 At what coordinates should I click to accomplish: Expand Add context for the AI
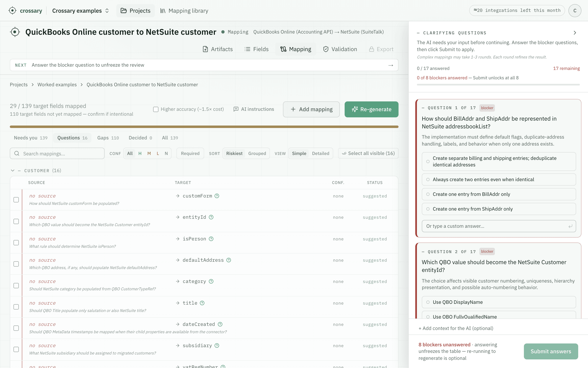tap(456, 328)
